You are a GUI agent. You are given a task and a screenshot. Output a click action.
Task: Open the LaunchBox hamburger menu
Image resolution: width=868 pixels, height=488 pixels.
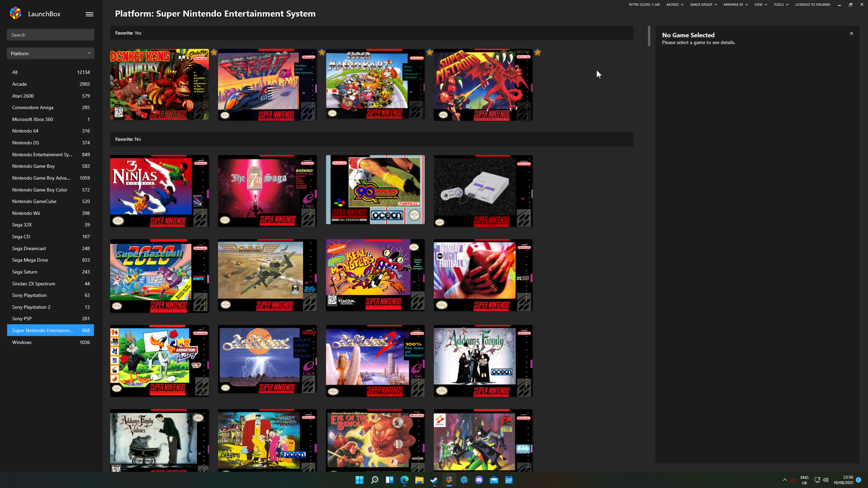click(89, 14)
